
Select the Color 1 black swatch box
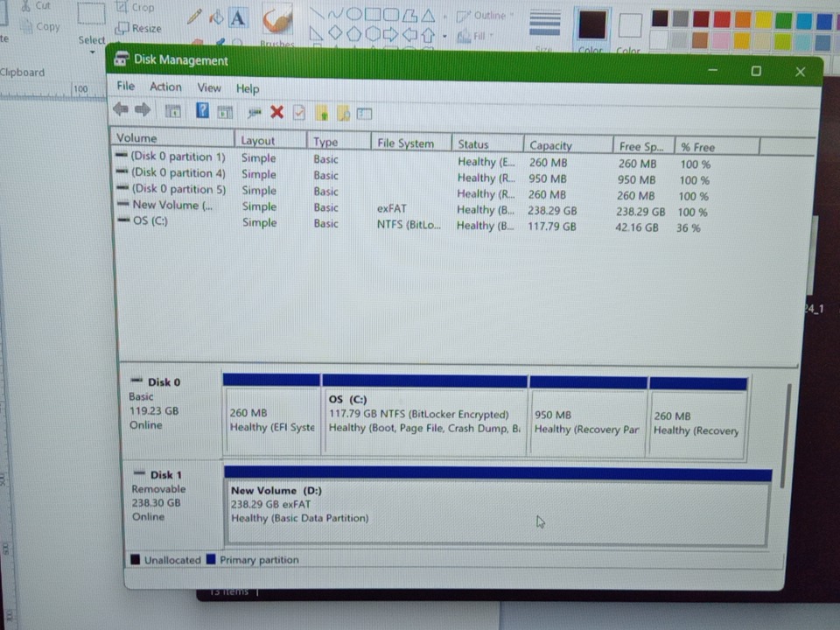(x=592, y=25)
